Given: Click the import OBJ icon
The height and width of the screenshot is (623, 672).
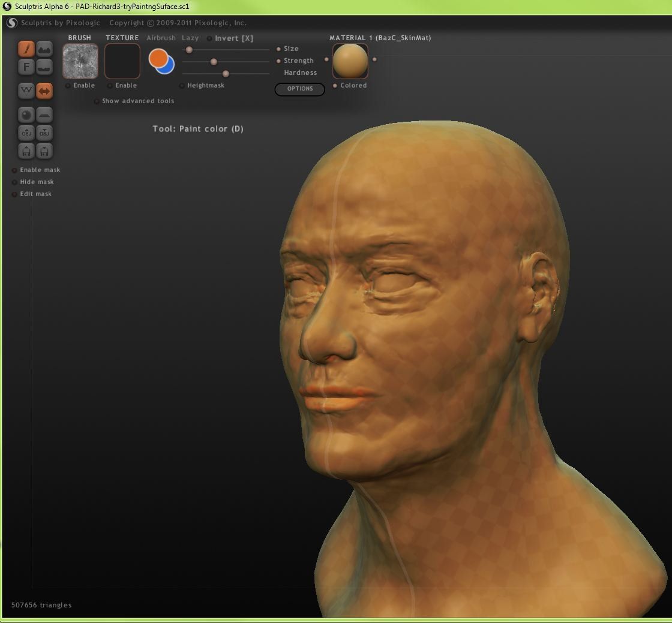Looking at the screenshot, I should pos(26,133).
